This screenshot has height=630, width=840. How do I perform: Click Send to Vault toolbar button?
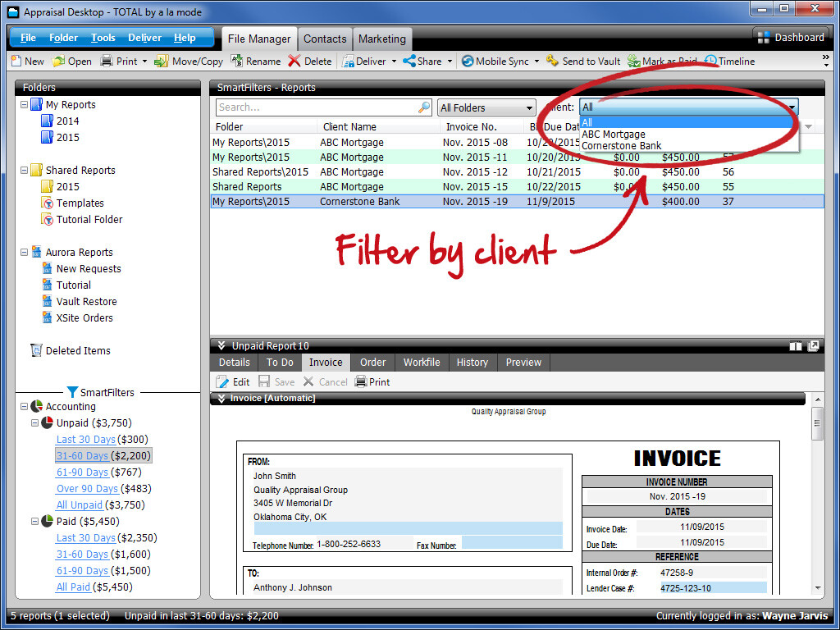point(583,61)
